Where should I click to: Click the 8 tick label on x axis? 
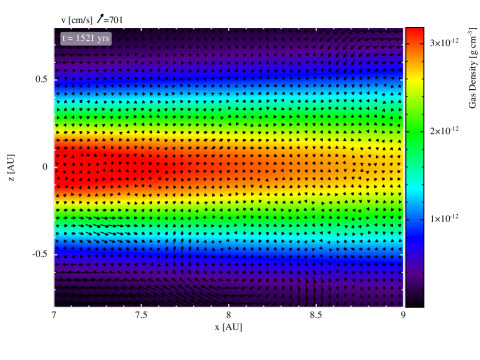pyautogui.click(x=228, y=315)
